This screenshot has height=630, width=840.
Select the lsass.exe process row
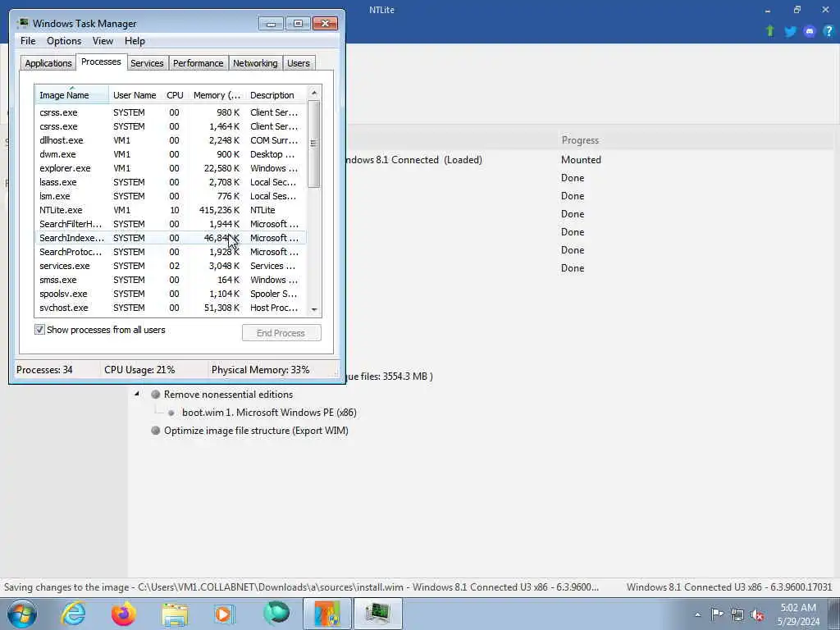(x=171, y=182)
